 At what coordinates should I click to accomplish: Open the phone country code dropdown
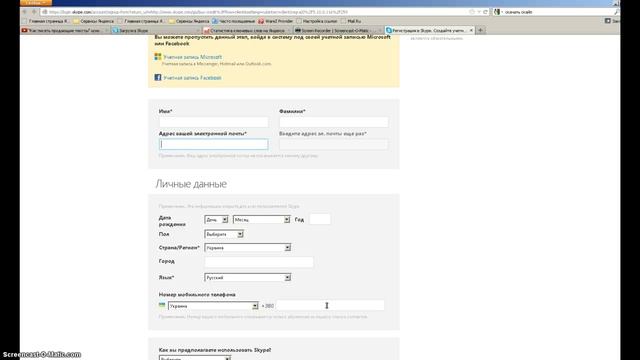(213, 306)
